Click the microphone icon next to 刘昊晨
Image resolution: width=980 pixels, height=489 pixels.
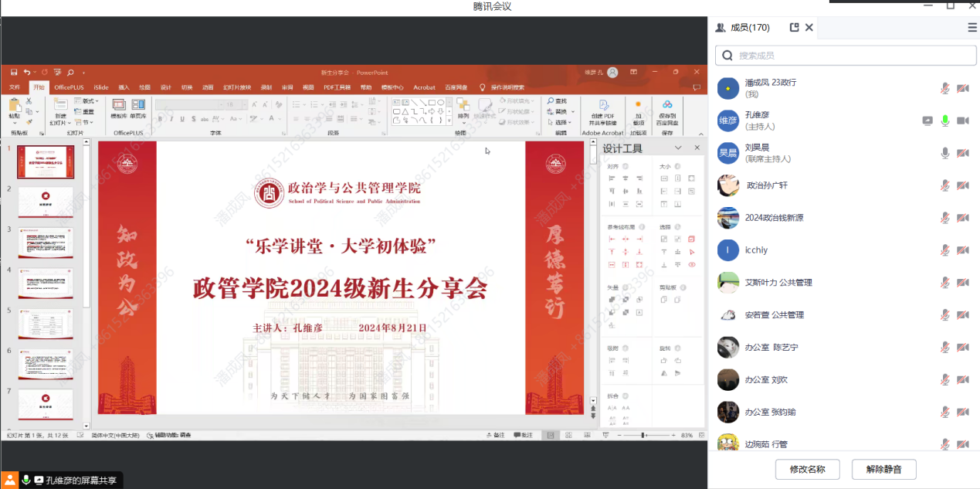click(x=944, y=153)
